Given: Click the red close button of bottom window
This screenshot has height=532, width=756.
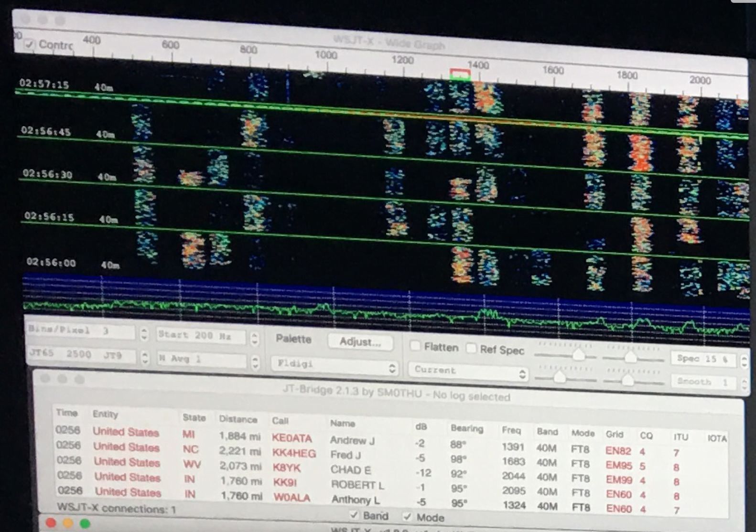Looking at the screenshot, I should (x=51, y=523).
